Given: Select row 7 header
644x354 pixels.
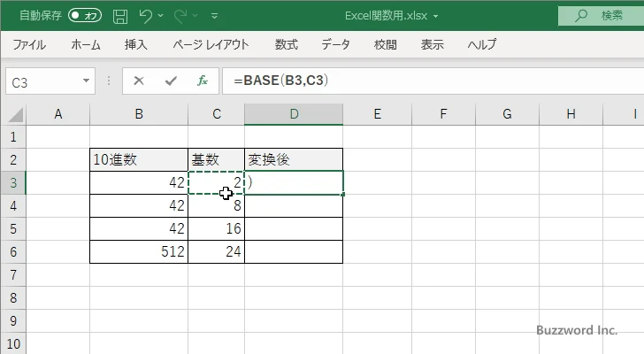Looking at the screenshot, I should point(13,274).
